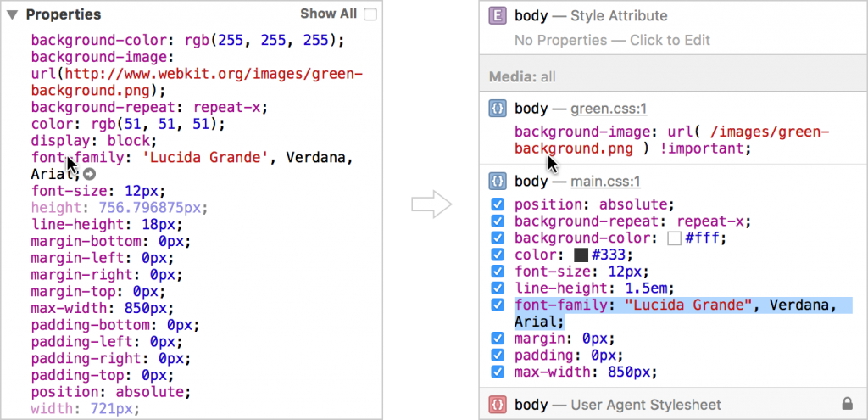Click position: absolute in Properties panel
Viewport: 868px width, 420px height.
pos(111,392)
